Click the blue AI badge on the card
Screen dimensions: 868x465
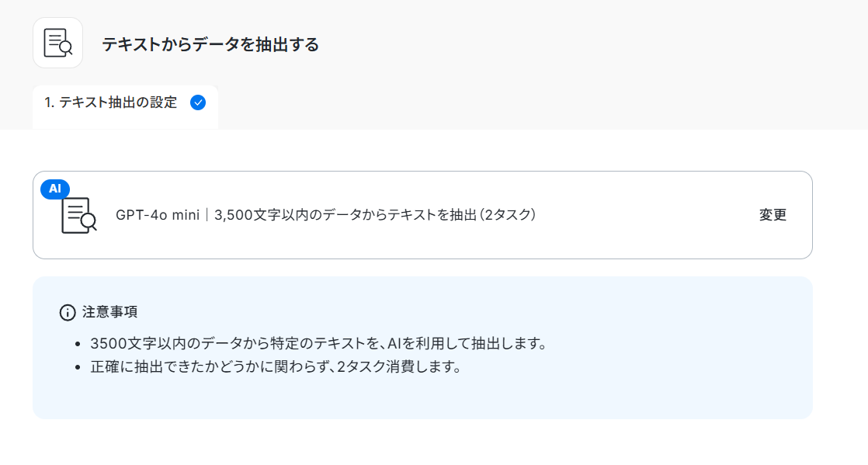click(55, 189)
